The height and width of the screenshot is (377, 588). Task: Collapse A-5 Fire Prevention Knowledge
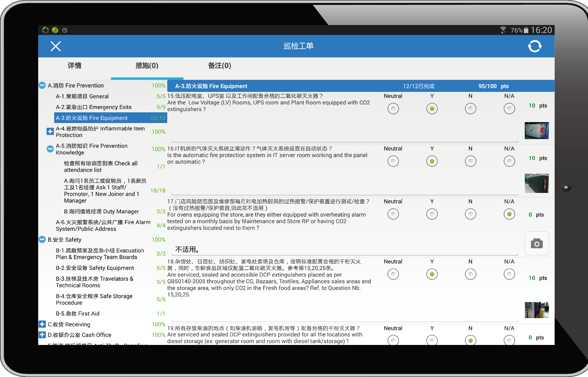[50, 149]
